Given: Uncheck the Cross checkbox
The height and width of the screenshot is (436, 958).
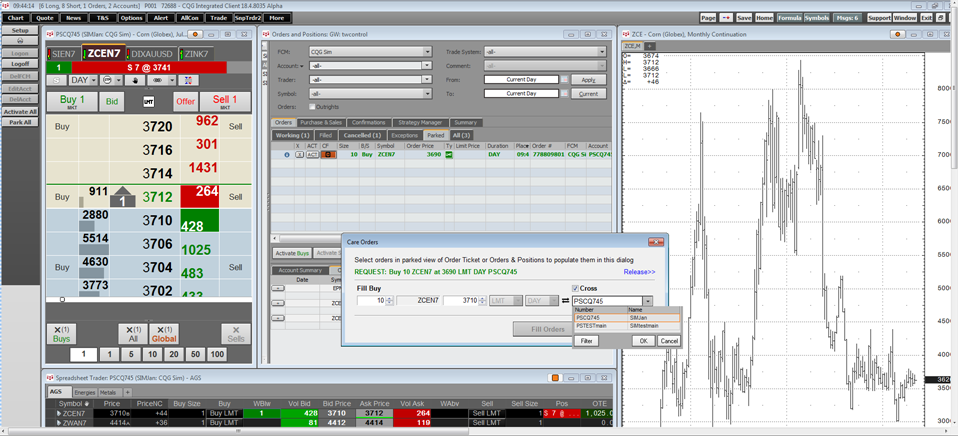Looking at the screenshot, I should point(575,288).
